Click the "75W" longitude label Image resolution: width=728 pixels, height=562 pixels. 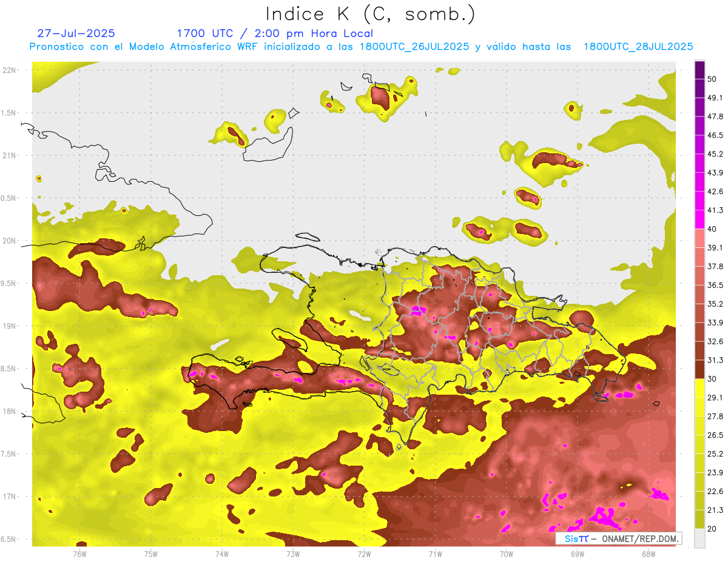pyautogui.click(x=151, y=554)
